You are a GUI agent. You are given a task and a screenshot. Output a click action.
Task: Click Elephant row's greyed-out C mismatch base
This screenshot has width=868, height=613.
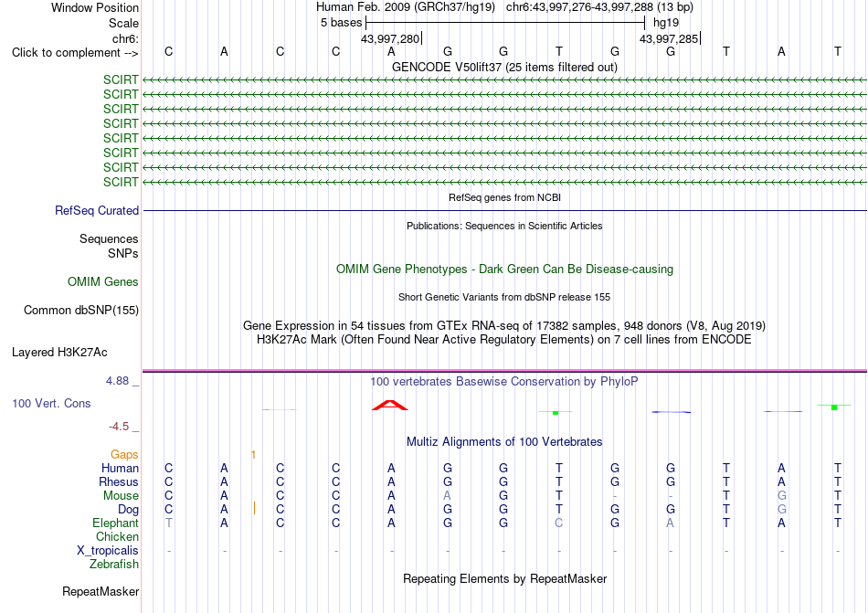click(x=559, y=523)
